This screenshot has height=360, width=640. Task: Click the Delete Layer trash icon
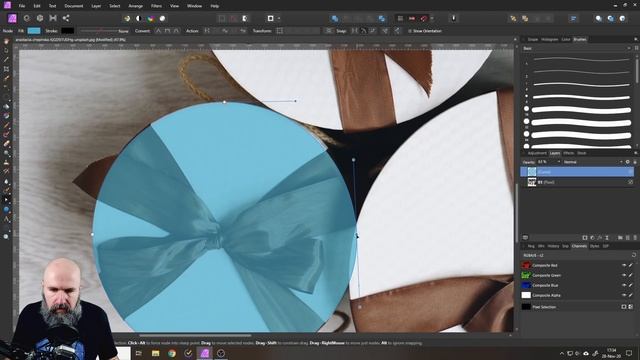[x=635, y=238]
